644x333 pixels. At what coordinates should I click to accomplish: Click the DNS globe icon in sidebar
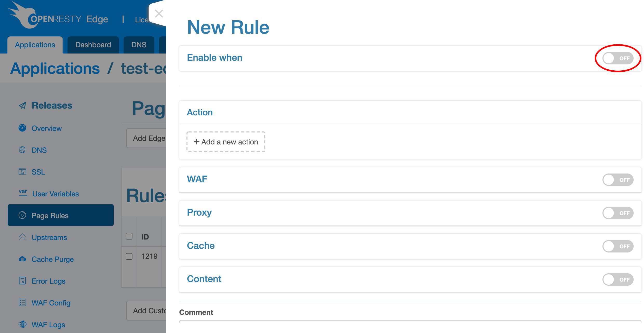[x=22, y=150]
